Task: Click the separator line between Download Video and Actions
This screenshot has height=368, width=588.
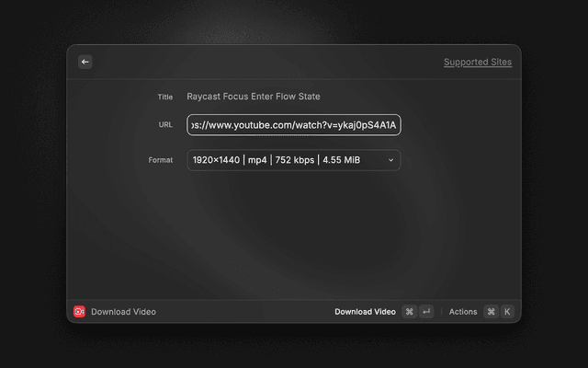Action: point(441,312)
